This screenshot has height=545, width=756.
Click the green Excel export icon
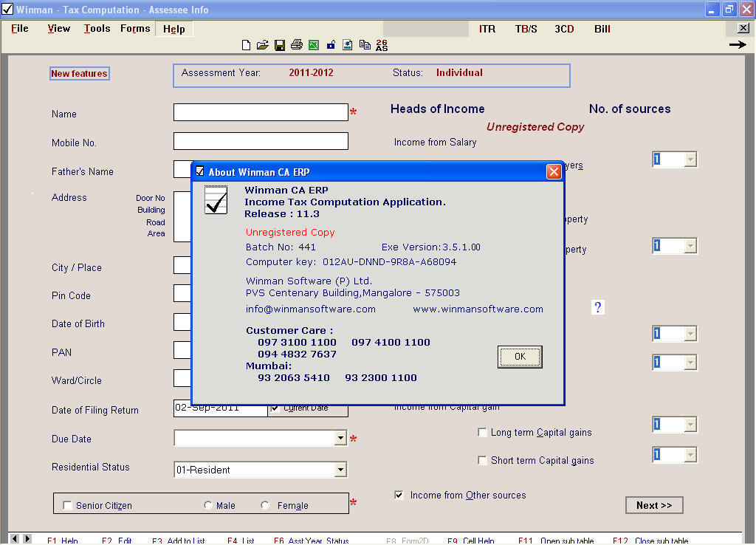(314, 45)
